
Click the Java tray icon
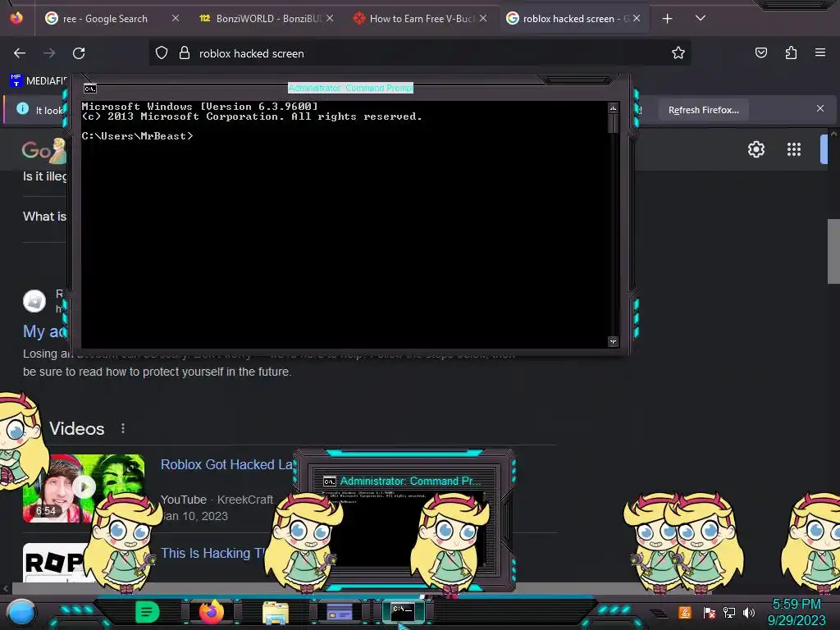point(685,612)
